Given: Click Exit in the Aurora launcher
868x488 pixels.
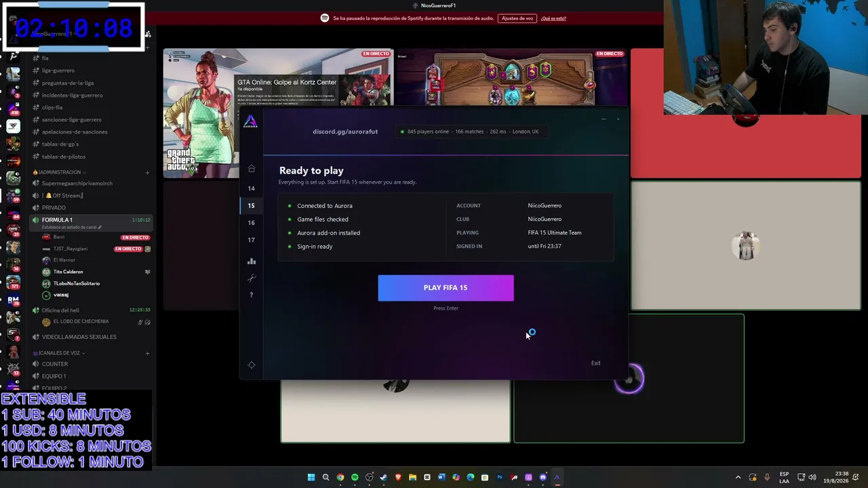Looking at the screenshot, I should point(595,363).
